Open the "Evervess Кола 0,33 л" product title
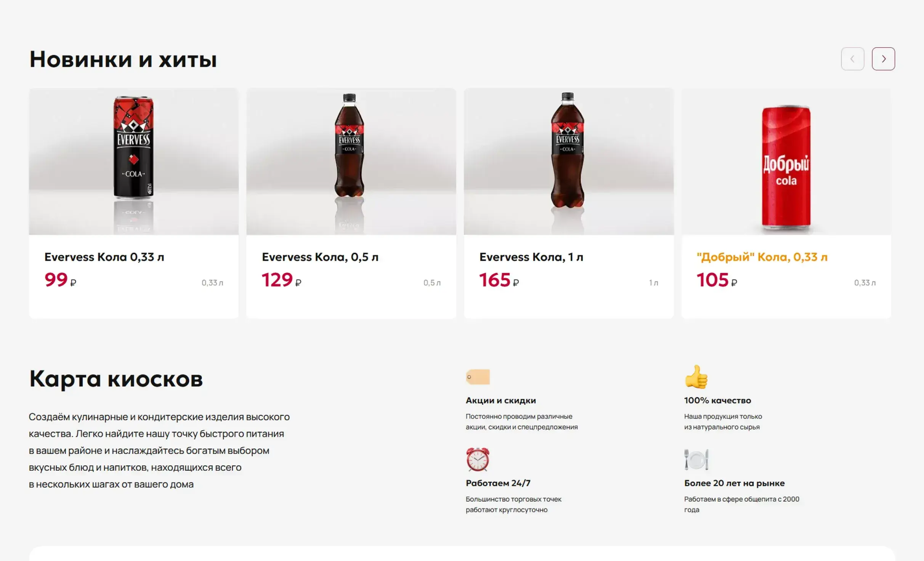Image resolution: width=924 pixels, height=561 pixels. pos(104,257)
